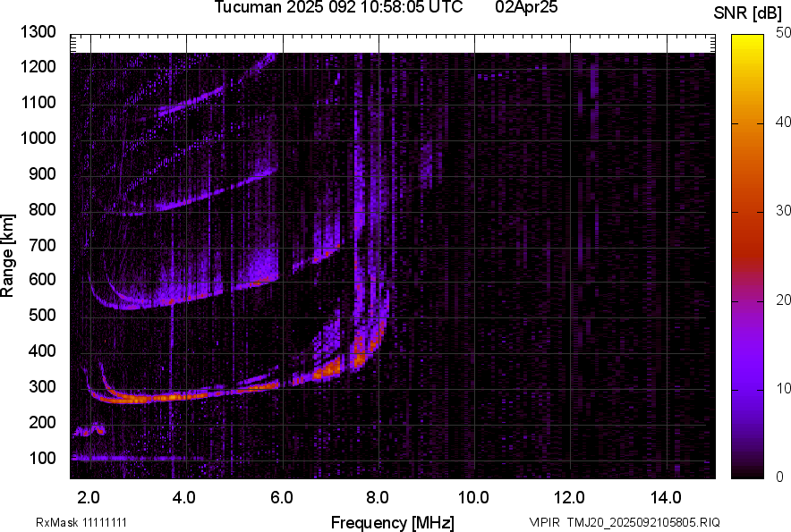Click the 10.0 frequency tick label

coord(473,496)
